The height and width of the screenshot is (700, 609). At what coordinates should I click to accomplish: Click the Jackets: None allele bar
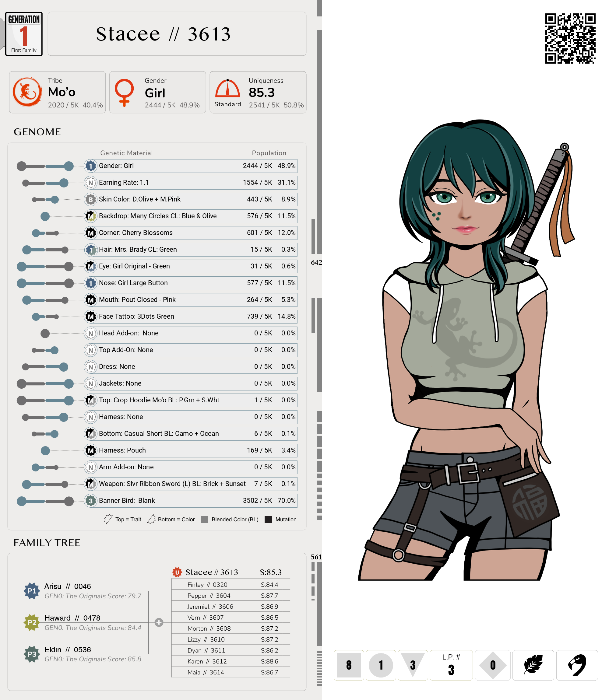coord(45,384)
